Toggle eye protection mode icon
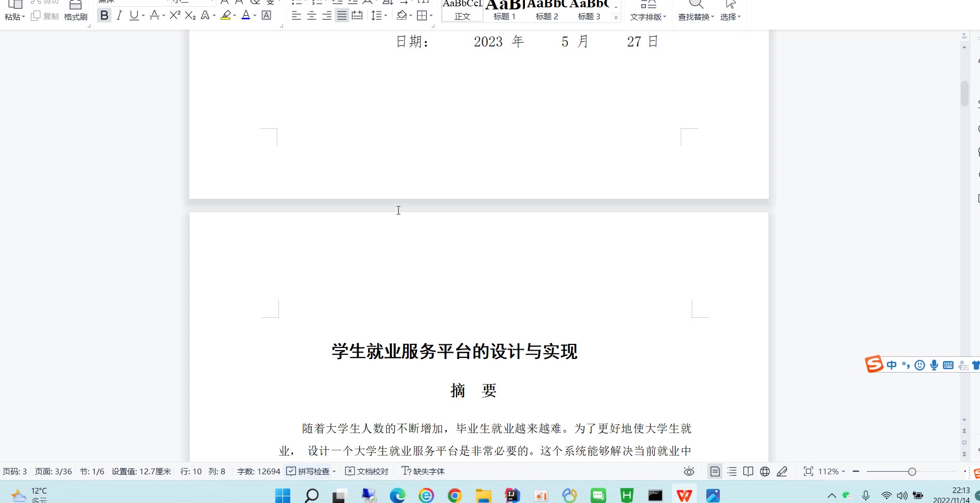This screenshot has height=503, width=980. [x=689, y=472]
